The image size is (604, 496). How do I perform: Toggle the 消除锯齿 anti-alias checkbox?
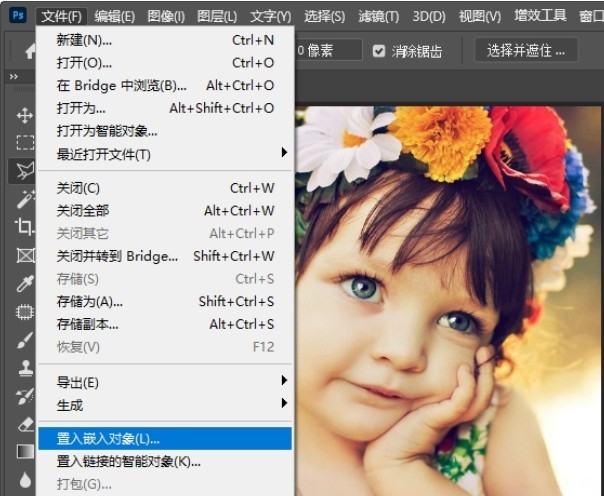click(379, 50)
